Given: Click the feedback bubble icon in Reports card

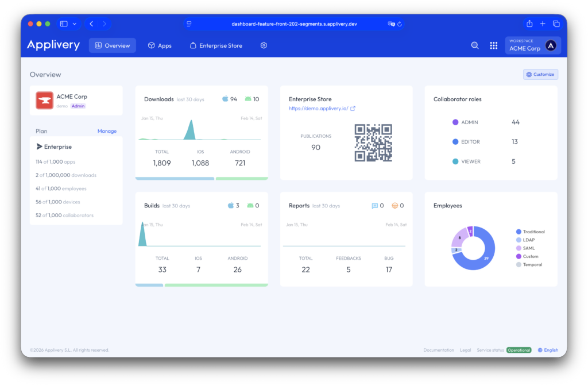Looking at the screenshot, I should click(376, 205).
